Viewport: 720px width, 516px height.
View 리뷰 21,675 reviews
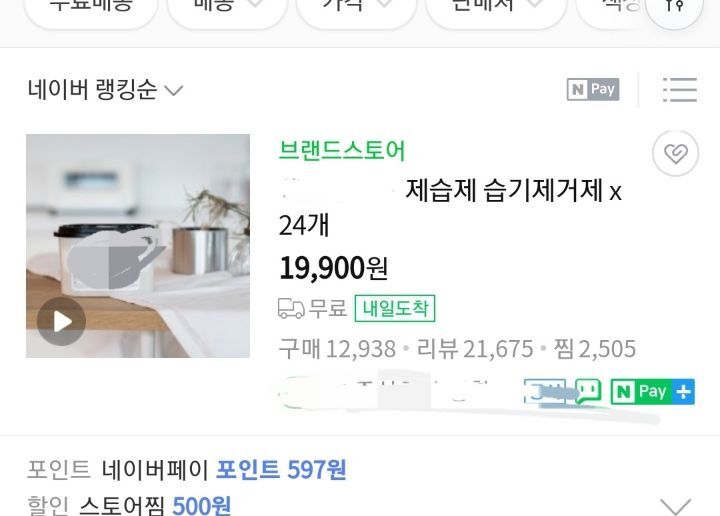[475, 349]
